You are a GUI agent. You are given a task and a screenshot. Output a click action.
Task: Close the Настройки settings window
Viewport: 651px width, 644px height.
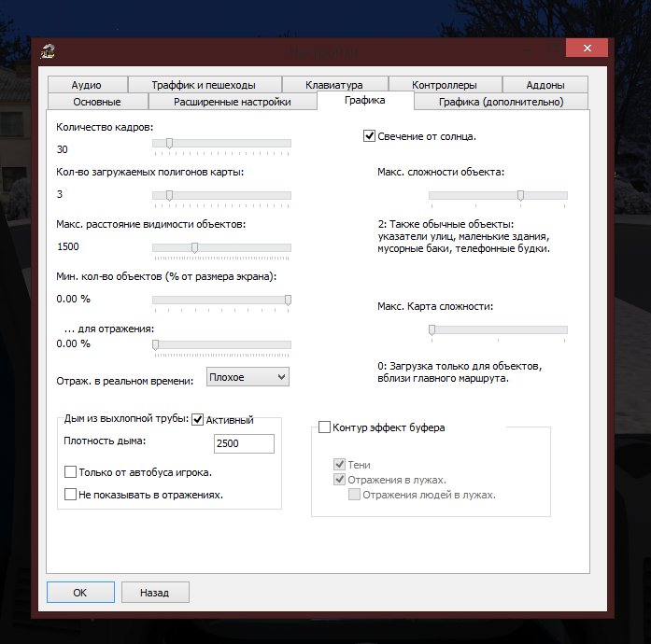point(587,49)
